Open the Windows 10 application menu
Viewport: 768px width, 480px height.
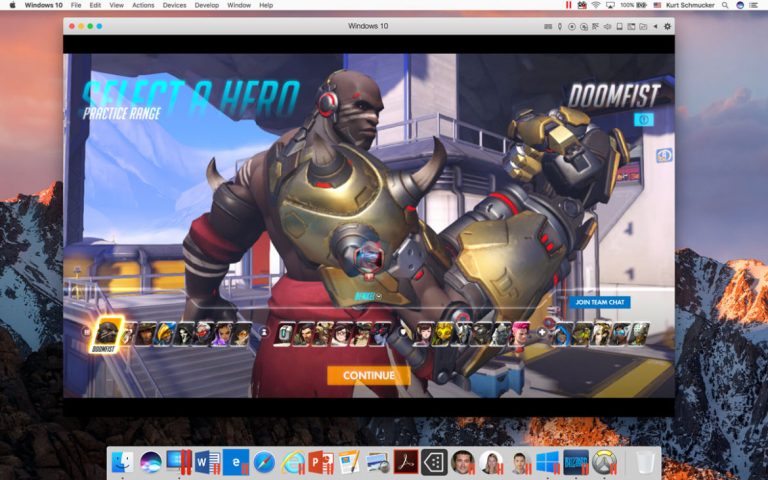tap(43, 5)
